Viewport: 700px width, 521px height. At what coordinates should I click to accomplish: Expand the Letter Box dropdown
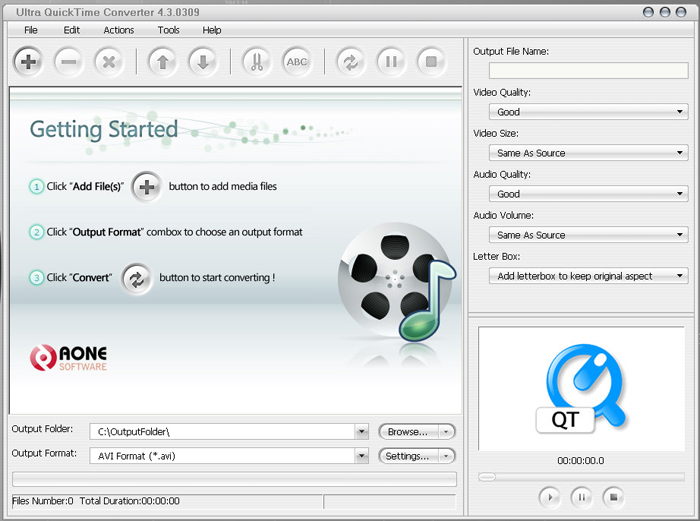click(679, 276)
